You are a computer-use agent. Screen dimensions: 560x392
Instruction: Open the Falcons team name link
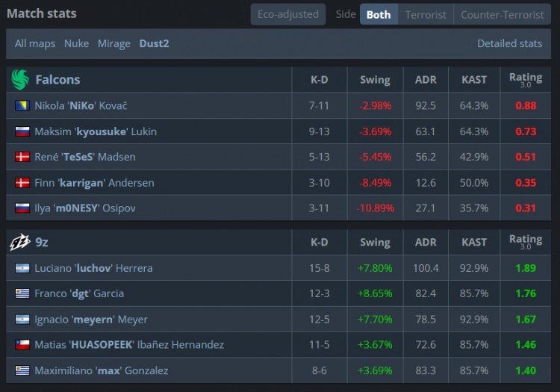tap(57, 80)
